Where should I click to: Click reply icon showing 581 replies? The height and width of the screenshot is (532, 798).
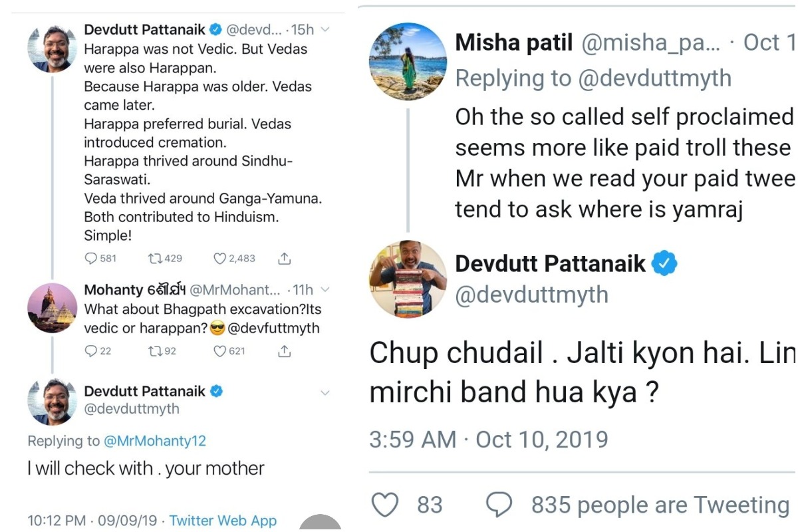[x=91, y=258]
